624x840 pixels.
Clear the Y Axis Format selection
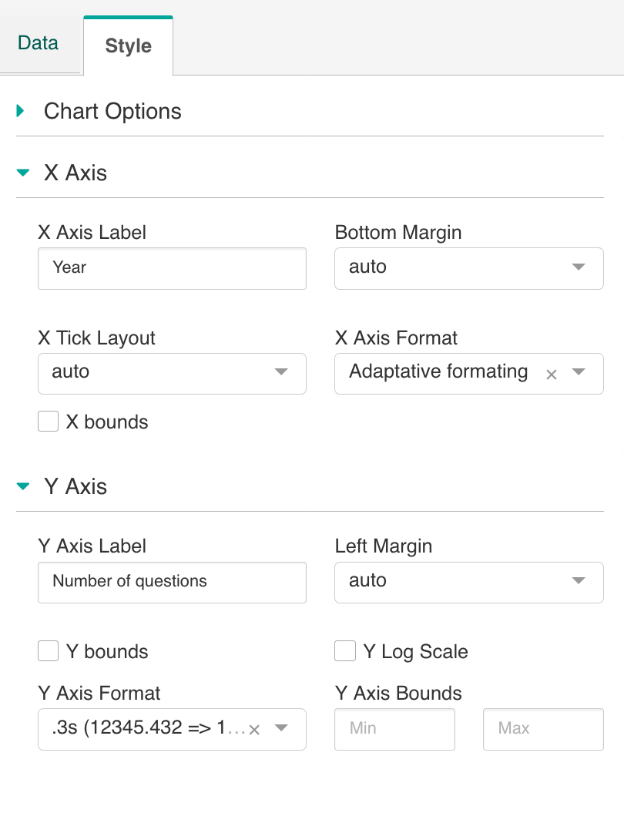coord(254,730)
